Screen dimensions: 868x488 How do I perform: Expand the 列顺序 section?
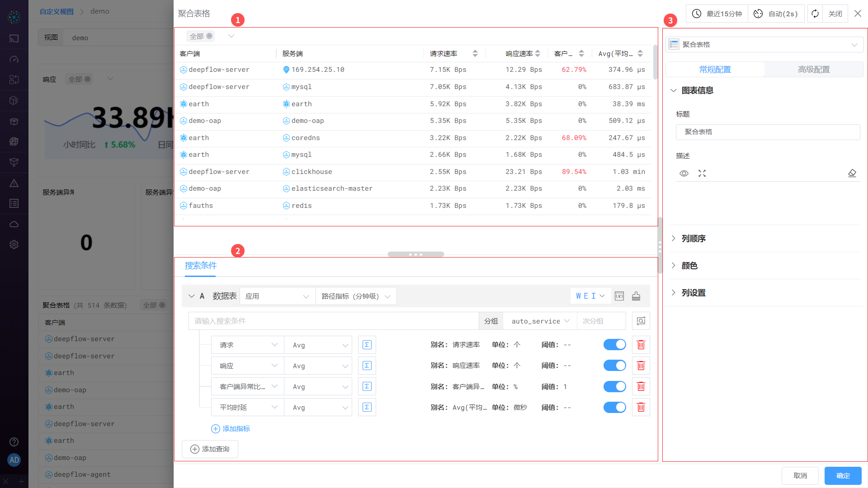pyautogui.click(x=693, y=239)
